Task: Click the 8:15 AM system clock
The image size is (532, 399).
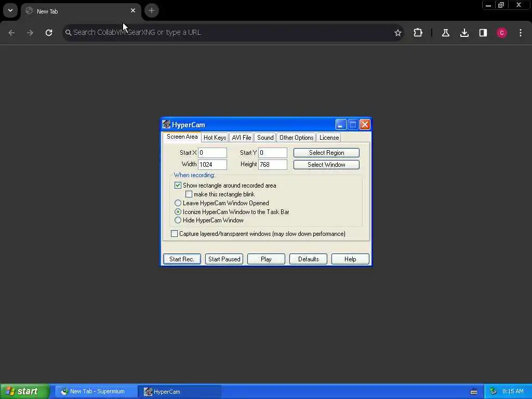Action: click(513, 392)
